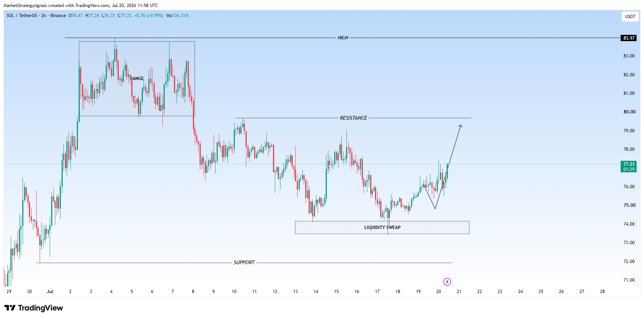Screen dimensions: 644x319
Task: Click the USDT currency button
Action: (x=630, y=16)
